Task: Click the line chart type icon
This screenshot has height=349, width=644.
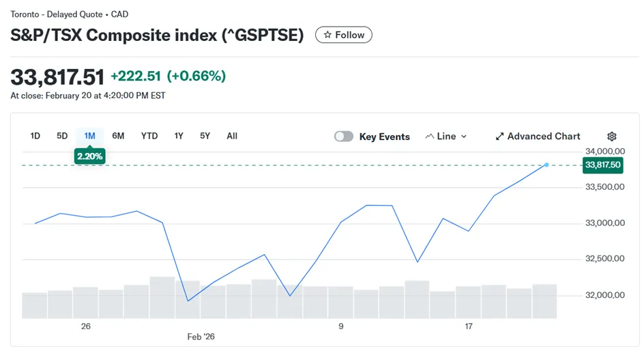Action: click(430, 137)
